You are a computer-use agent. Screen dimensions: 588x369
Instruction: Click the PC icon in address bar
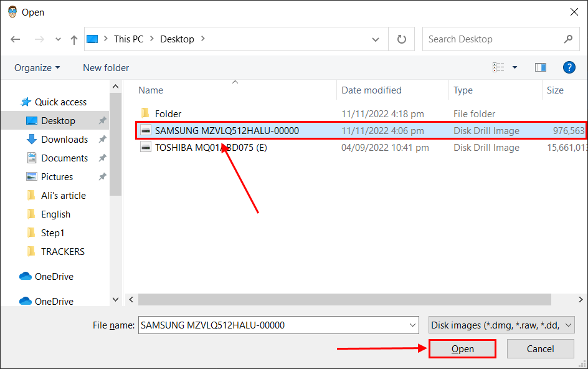tap(92, 39)
